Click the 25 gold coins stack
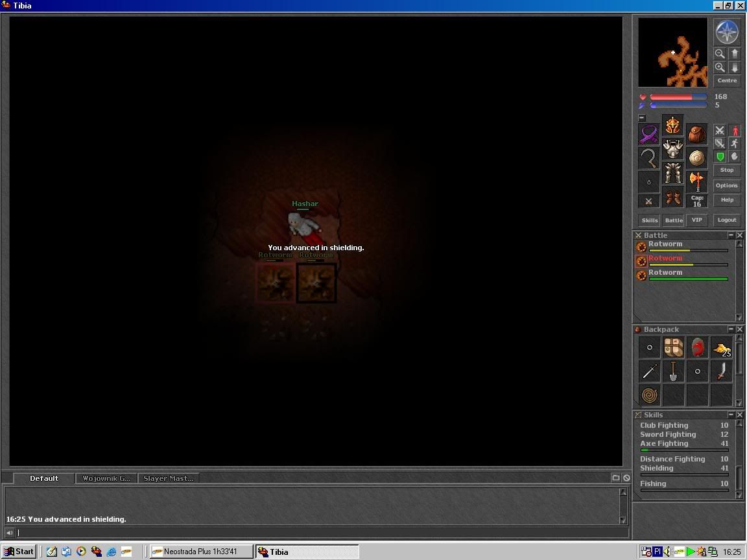Image resolution: width=747 pixels, height=560 pixels. pos(721,347)
